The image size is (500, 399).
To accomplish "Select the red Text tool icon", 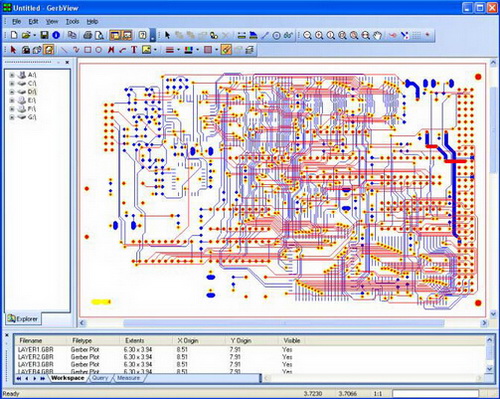I will coord(134,50).
